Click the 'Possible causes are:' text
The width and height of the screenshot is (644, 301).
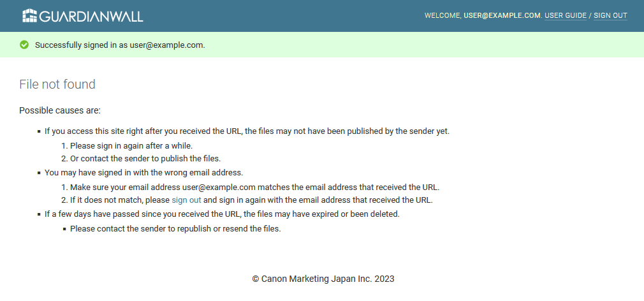pyautogui.click(x=60, y=110)
